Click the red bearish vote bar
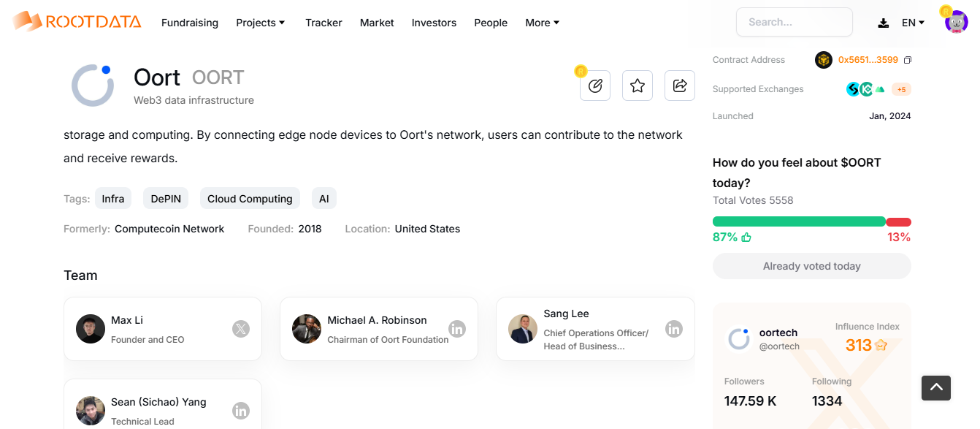 click(899, 221)
